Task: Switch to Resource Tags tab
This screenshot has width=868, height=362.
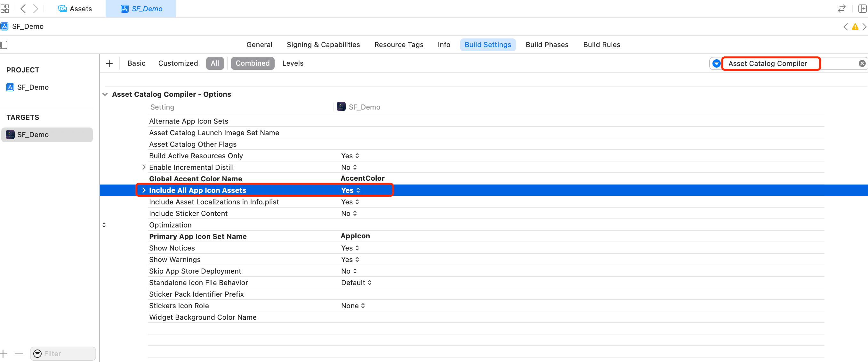Action: point(398,45)
